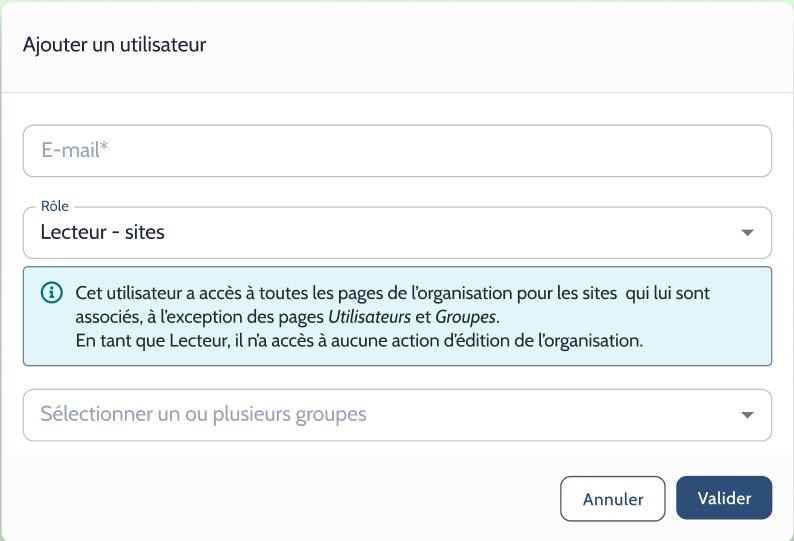Click the Rôle dropdown arrow icon

click(x=747, y=233)
